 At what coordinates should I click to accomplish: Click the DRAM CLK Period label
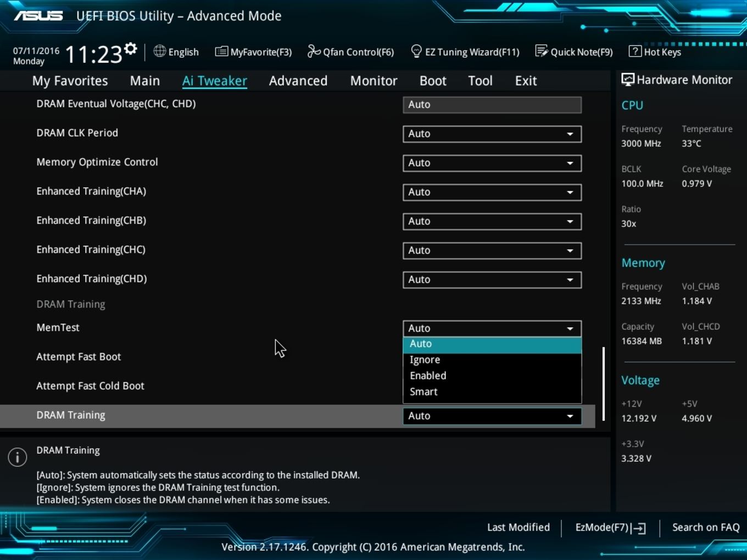coord(77,133)
